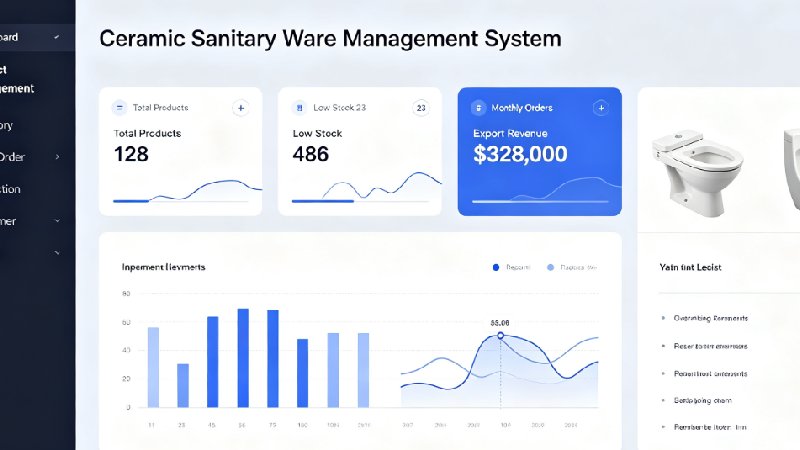Toggle the dark blue legend series dot

496,267
